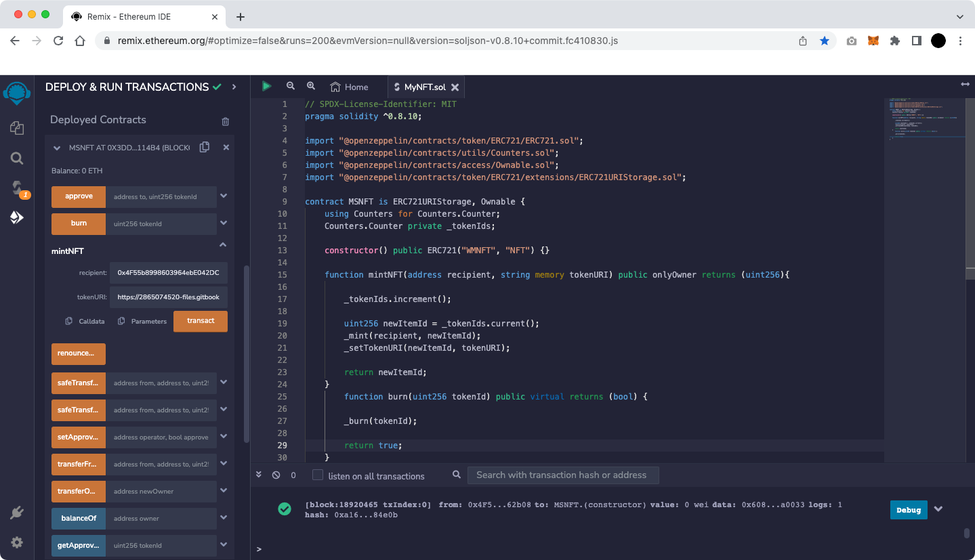This screenshot has height=560, width=975.
Task: Clear the terminal console icon
Action: [x=276, y=475]
